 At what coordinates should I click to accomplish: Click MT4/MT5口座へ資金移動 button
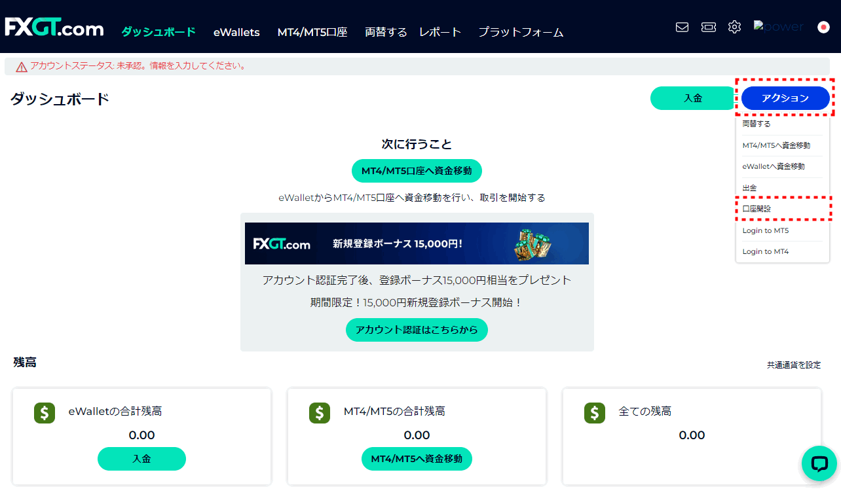click(x=417, y=171)
